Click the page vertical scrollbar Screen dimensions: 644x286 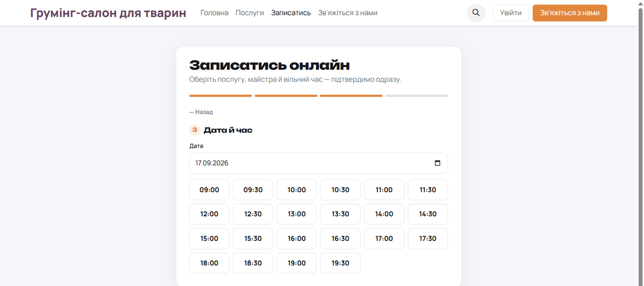coord(640,143)
